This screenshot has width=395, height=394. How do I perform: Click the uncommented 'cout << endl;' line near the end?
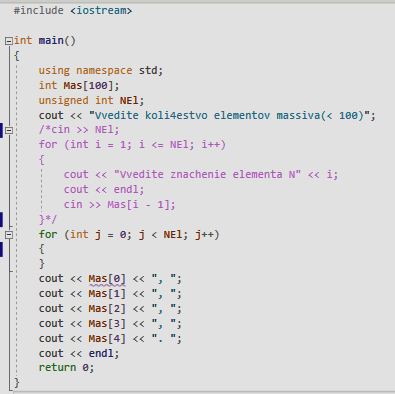point(79,354)
